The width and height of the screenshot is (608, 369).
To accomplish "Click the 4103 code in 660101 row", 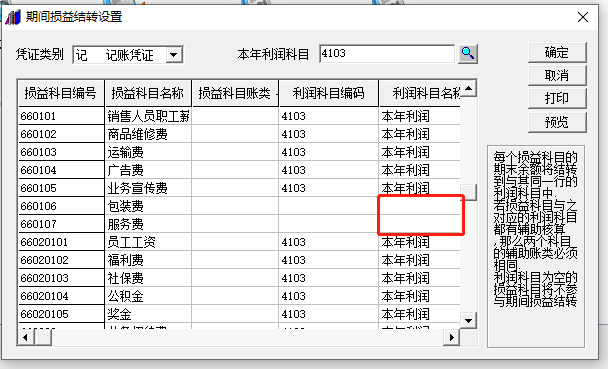I will point(328,116).
